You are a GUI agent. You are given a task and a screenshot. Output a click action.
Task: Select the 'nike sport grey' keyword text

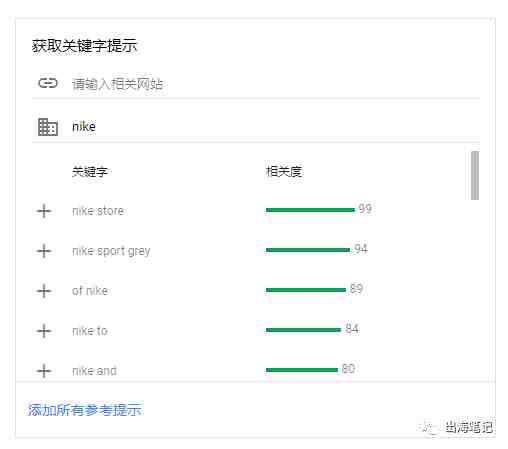(111, 251)
